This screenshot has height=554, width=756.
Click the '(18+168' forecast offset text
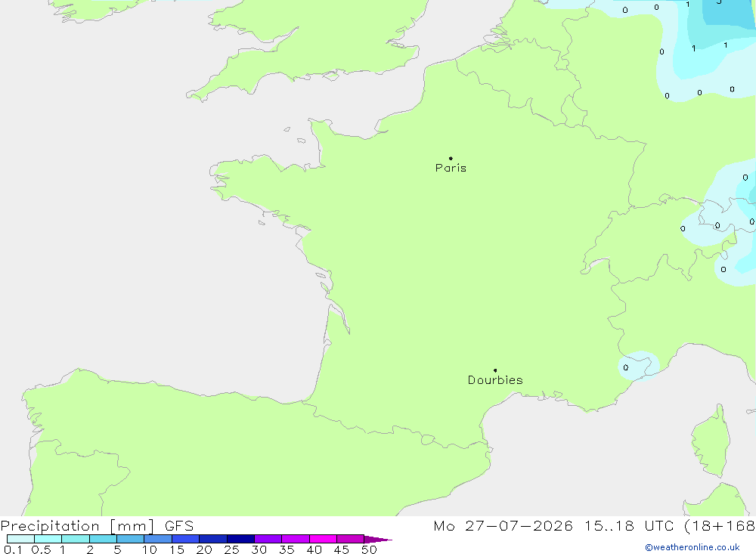[x=720, y=526]
